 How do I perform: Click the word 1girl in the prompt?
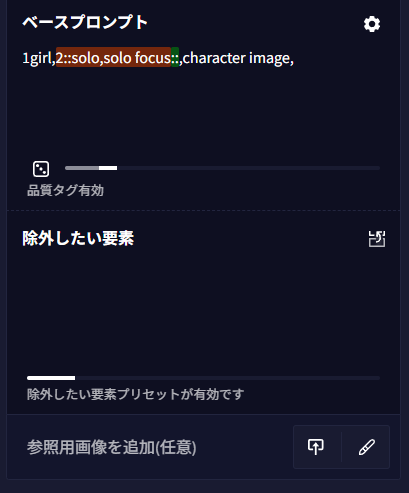37,58
